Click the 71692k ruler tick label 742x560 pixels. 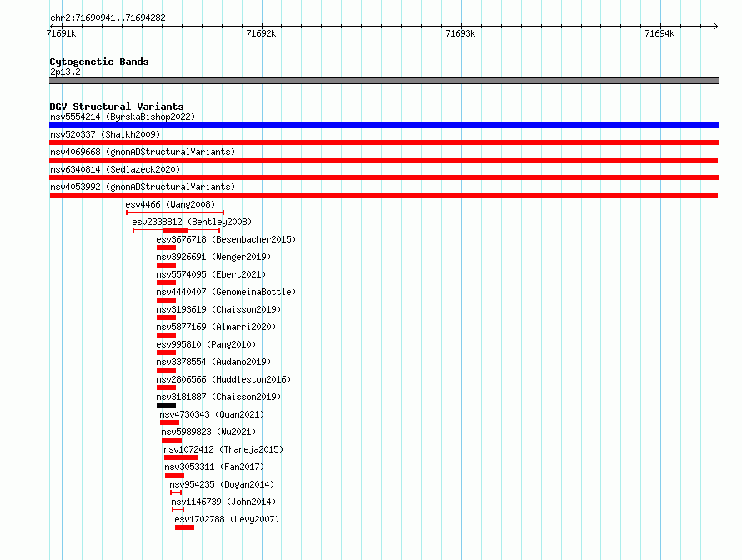(261, 33)
